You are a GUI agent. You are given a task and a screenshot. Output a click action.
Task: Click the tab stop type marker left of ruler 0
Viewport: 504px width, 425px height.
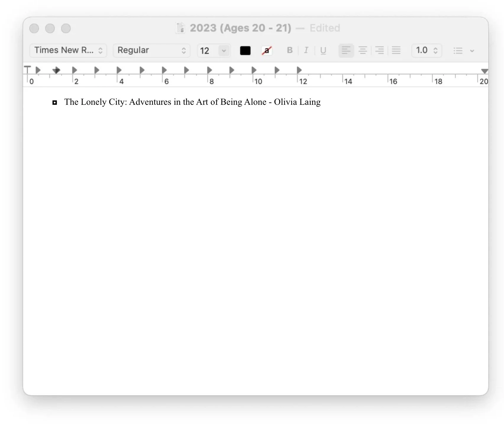pyautogui.click(x=27, y=70)
